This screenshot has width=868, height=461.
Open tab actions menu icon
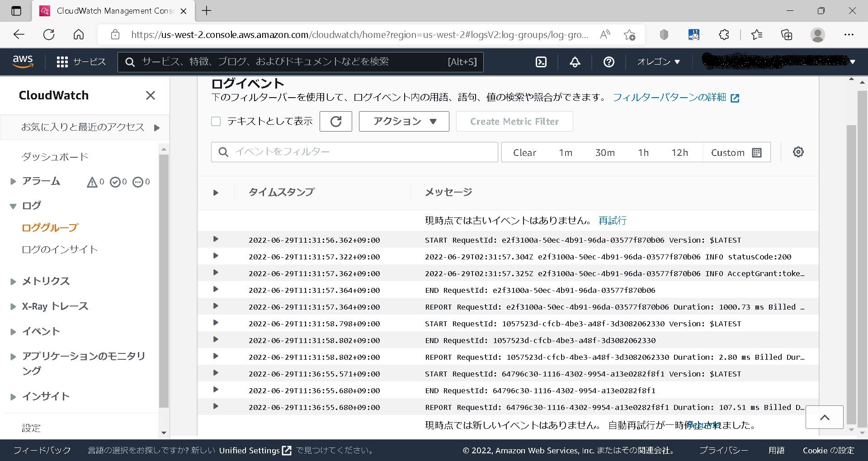click(x=16, y=11)
